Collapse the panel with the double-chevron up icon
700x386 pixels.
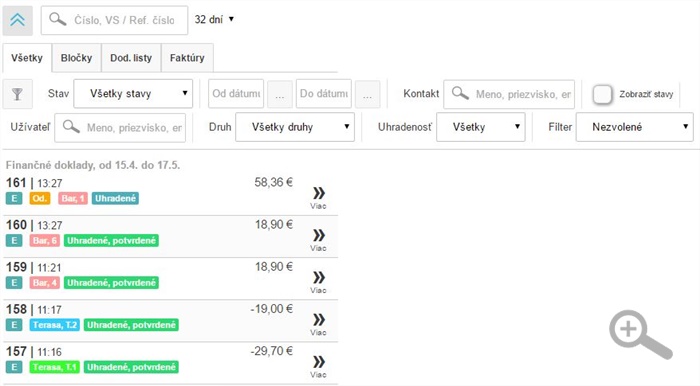point(17,20)
